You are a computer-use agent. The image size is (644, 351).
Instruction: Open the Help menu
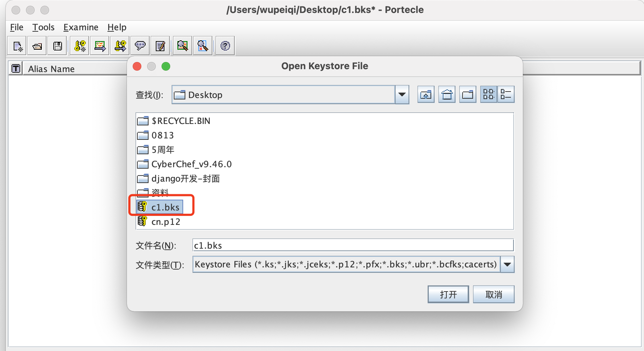(117, 27)
